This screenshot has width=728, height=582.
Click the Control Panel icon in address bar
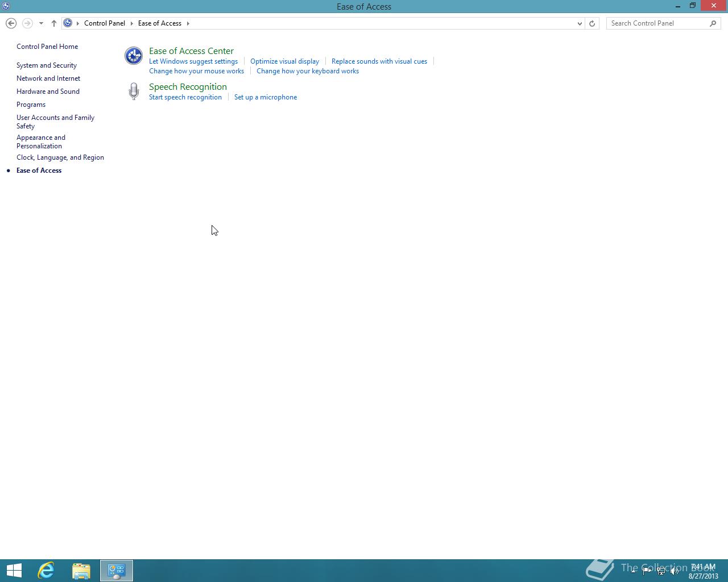[x=68, y=23]
